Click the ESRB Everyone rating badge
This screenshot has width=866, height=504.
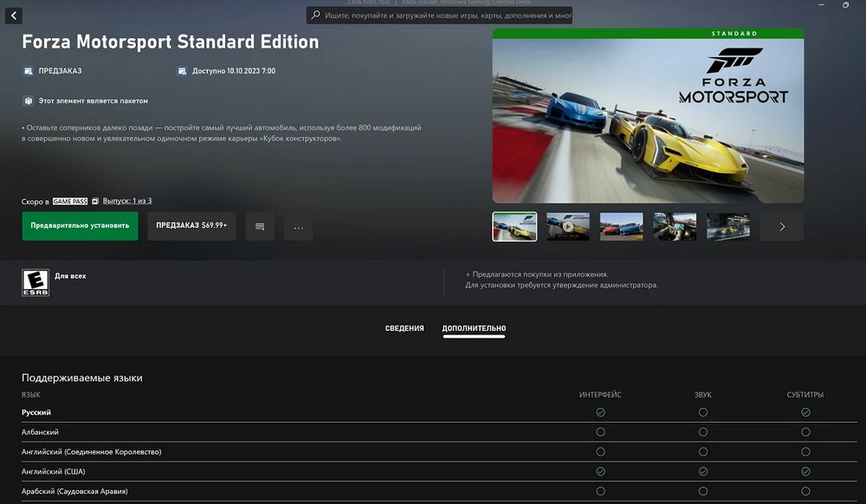coord(35,282)
